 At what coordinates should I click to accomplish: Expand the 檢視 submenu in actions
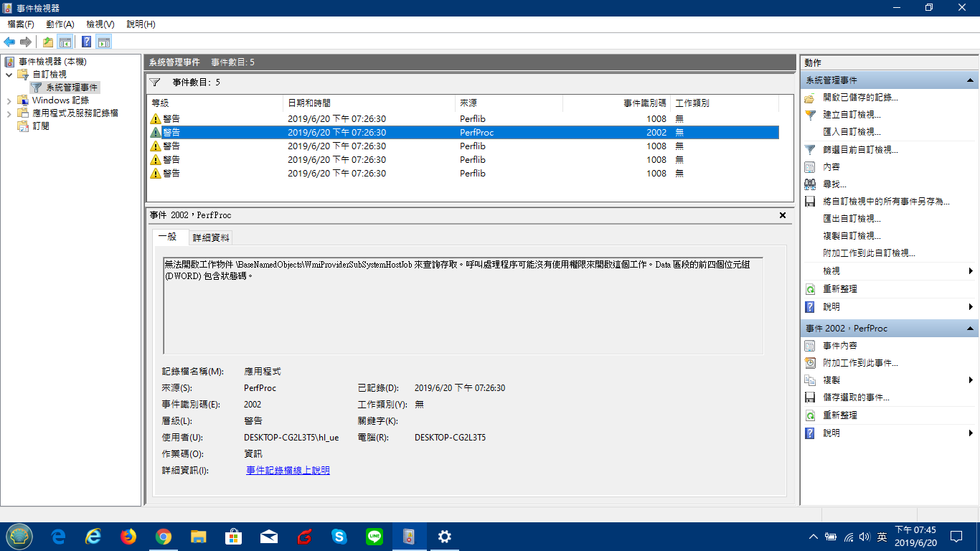(x=971, y=271)
